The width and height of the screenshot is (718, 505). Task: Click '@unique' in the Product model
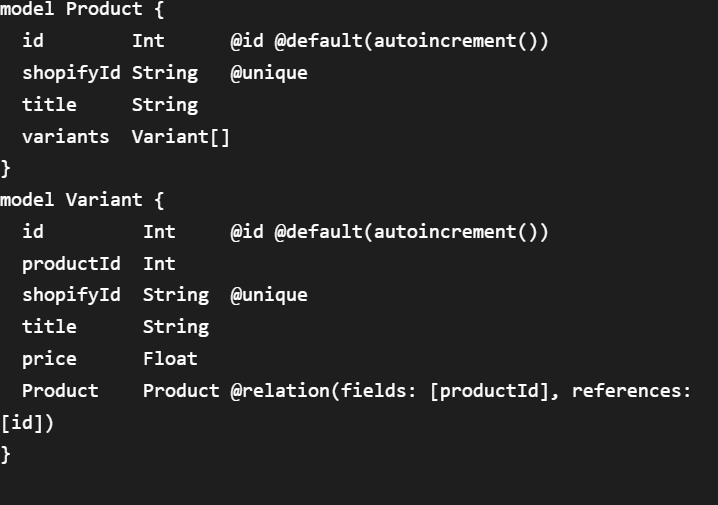[269, 73]
